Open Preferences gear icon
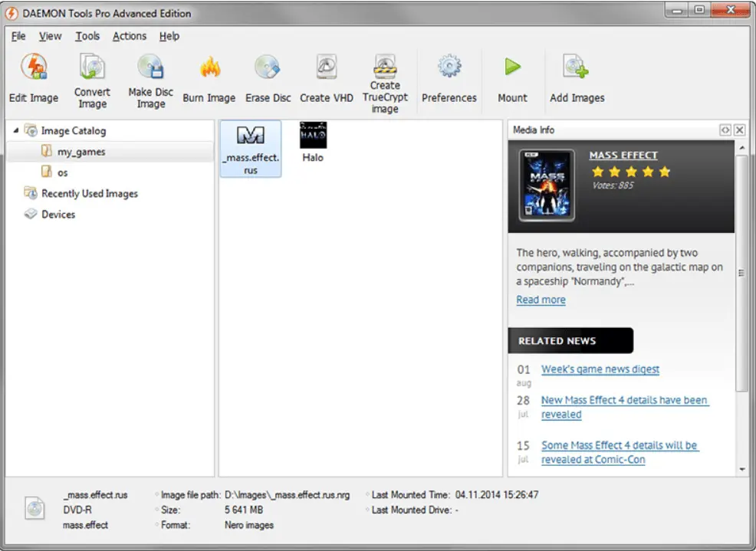756x551 pixels. (449, 67)
